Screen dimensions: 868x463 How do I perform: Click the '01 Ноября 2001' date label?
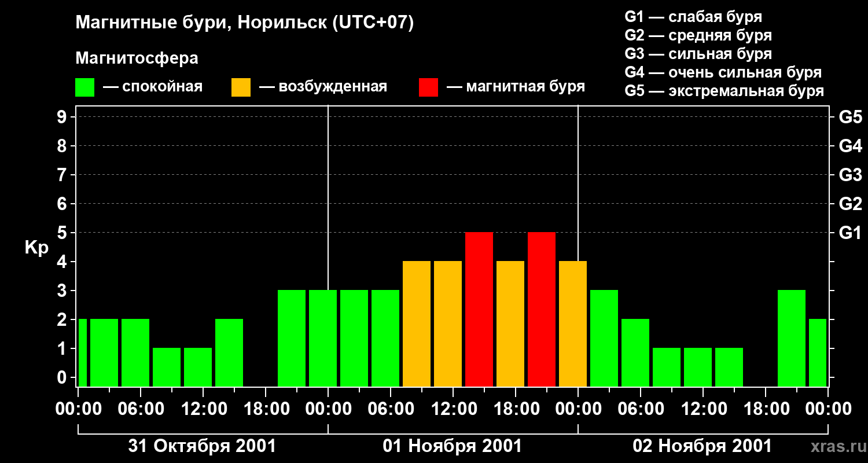point(453,446)
